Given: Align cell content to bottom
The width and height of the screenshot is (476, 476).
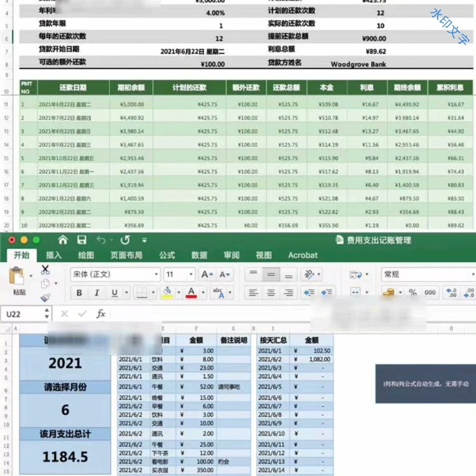Looking at the screenshot, I should pyautogui.click(x=289, y=274).
